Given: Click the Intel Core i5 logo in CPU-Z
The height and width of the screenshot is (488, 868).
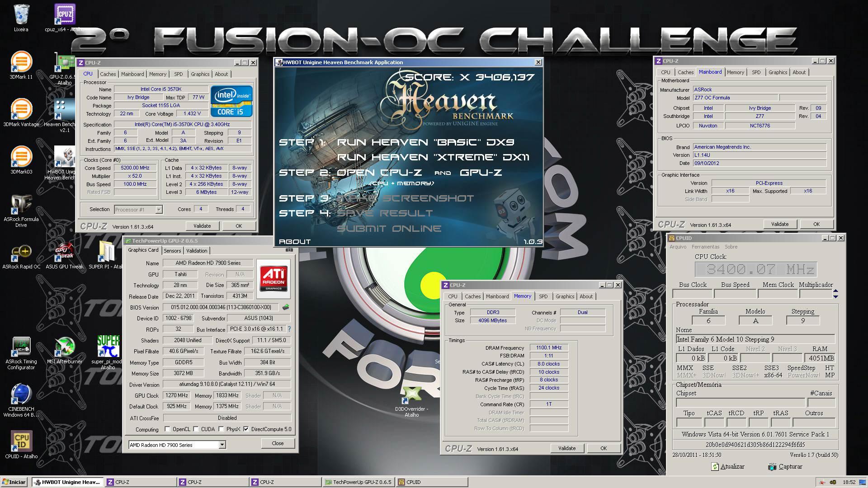Looking at the screenshot, I should tap(231, 101).
